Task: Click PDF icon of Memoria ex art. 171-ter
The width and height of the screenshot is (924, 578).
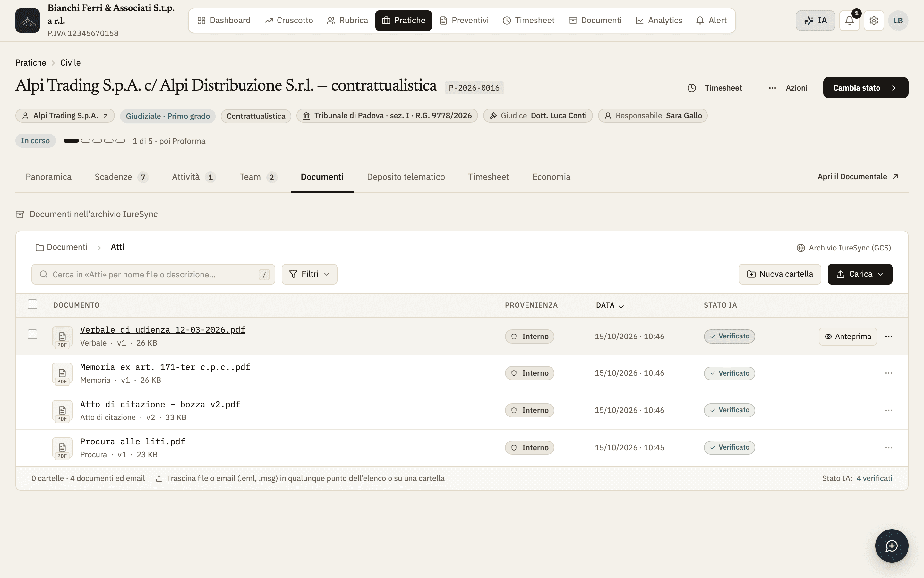Action: (62, 373)
